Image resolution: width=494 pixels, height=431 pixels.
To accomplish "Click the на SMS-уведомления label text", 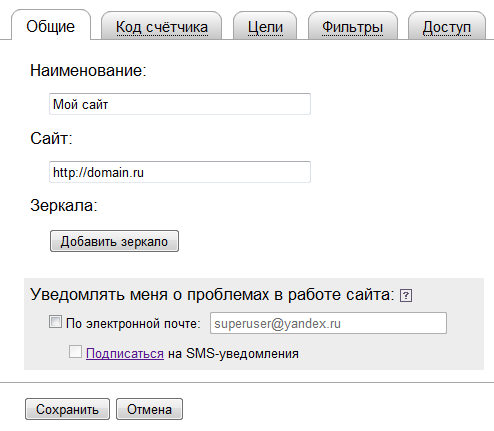I will pos(233,354).
